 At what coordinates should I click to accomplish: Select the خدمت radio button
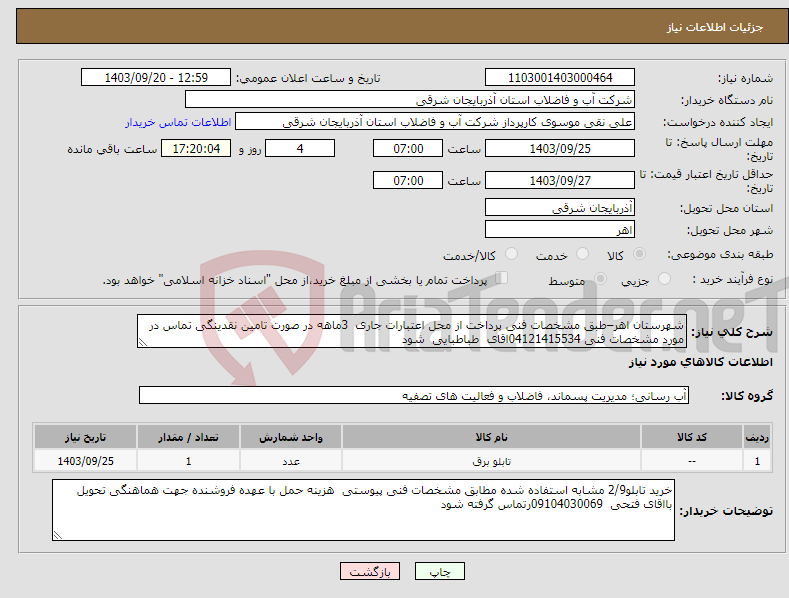point(582,254)
